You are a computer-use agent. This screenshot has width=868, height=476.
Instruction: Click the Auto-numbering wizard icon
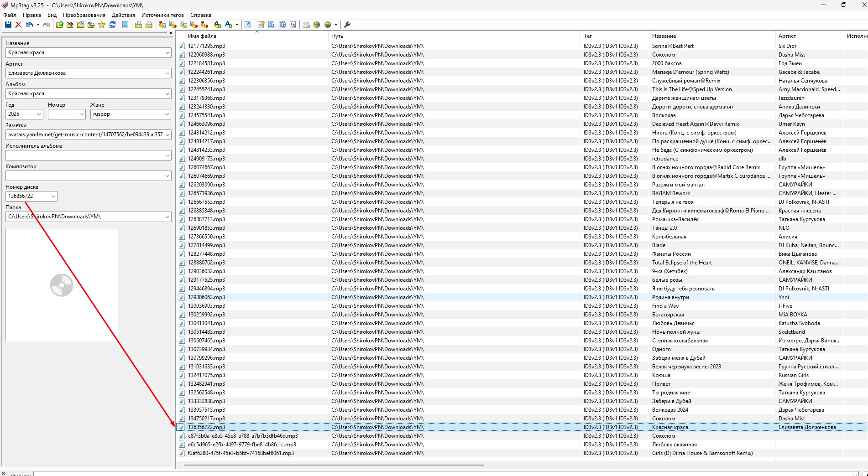point(293,25)
